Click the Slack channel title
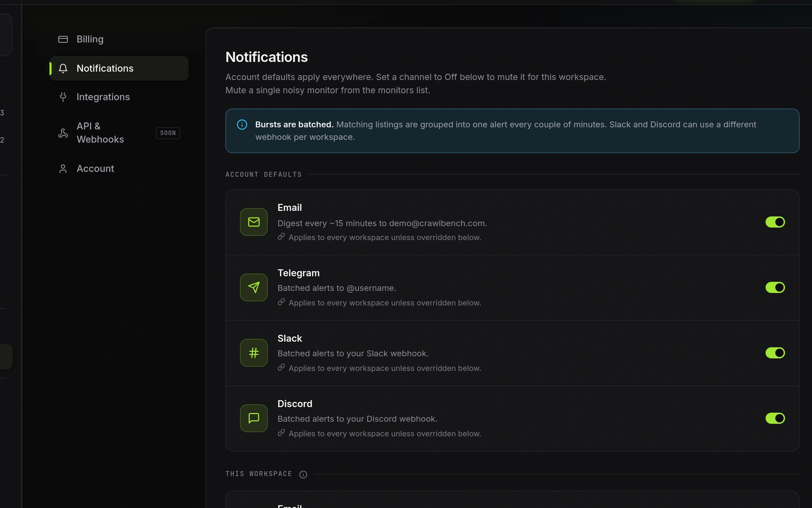The image size is (812, 508). click(x=290, y=338)
